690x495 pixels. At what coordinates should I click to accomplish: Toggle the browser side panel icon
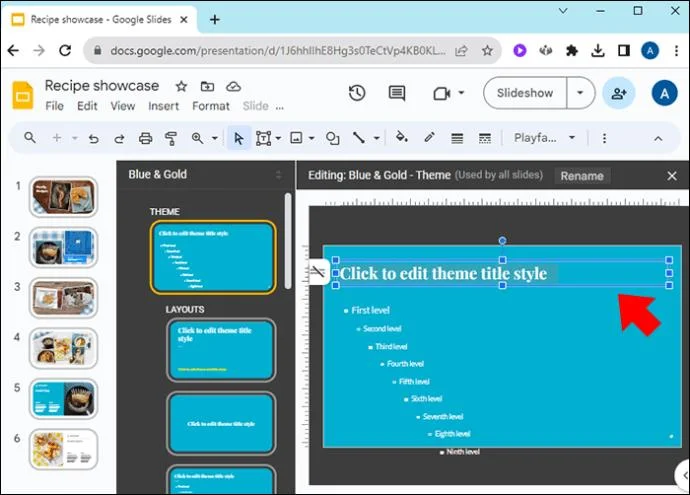tap(624, 51)
